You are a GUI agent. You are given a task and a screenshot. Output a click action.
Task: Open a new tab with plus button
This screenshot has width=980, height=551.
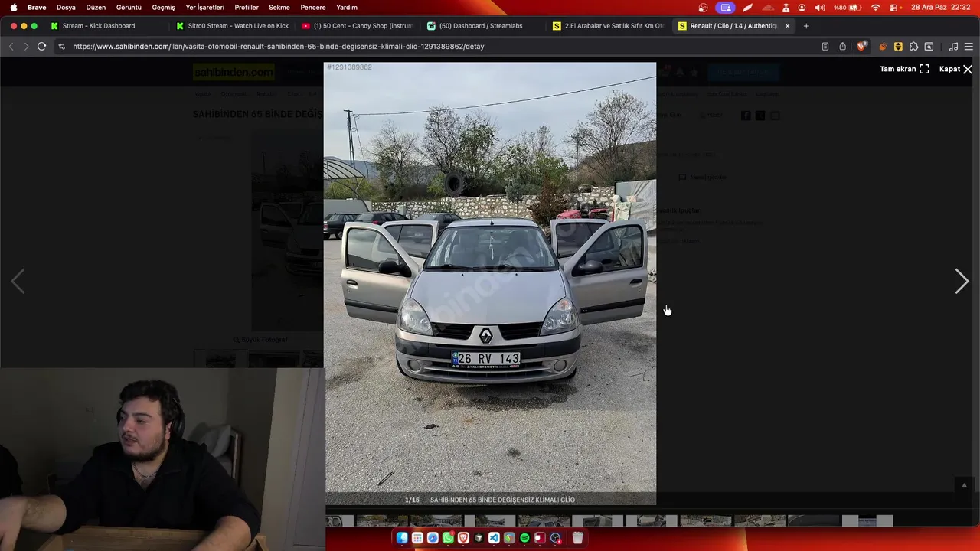pos(806,26)
